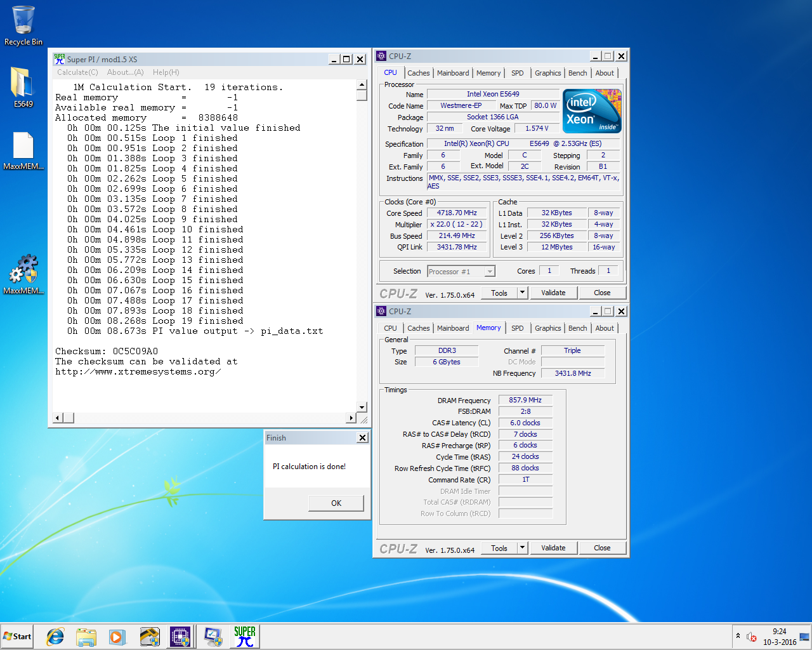Click the muted speaker tray icon
Image resolution: width=812 pixels, height=650 pixels.
click(x=752, y=637)
